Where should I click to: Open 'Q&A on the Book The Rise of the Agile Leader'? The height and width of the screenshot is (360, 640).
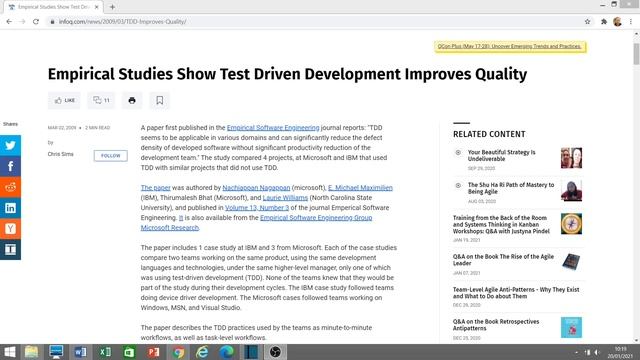point(503,260)
